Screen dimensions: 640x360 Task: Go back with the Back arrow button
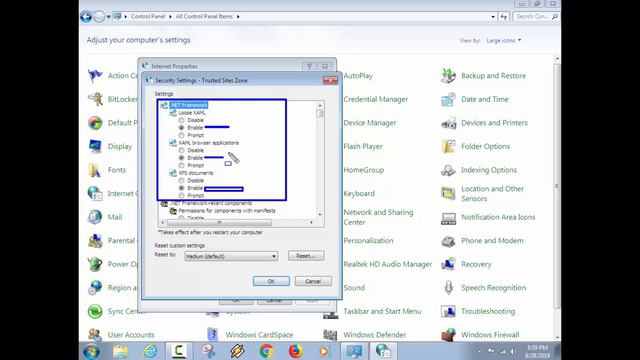pos(86,17)
